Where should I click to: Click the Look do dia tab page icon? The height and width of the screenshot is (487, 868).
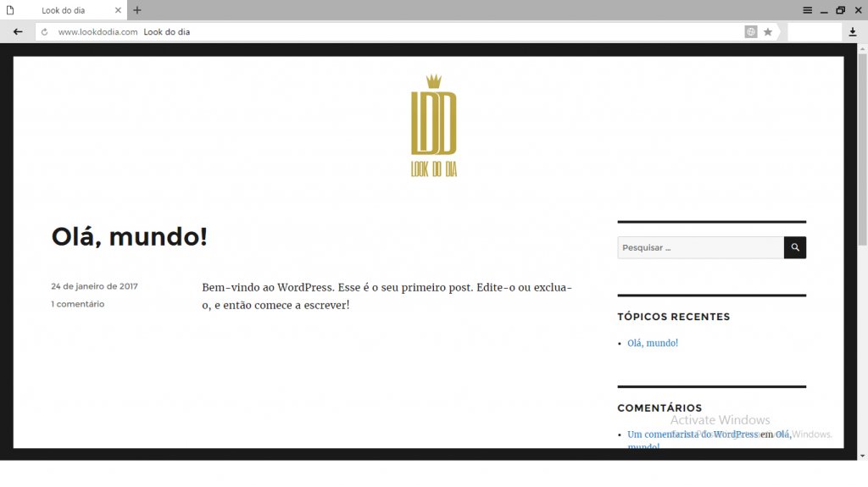[x=10, y=10]
